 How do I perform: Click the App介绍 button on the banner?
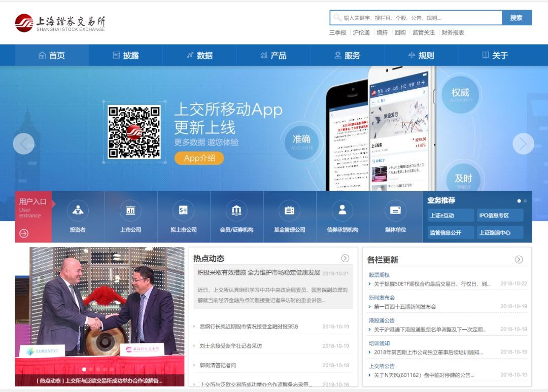tap(199, 158)
